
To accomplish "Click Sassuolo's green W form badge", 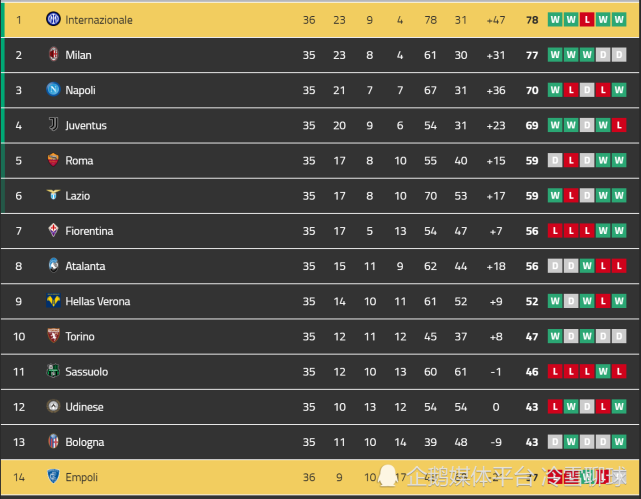I will pos(603,371).
